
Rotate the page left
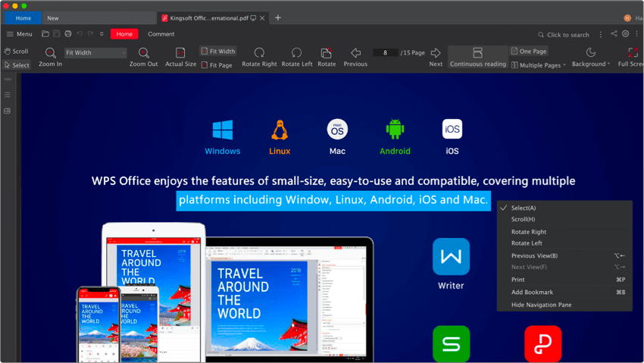(x=297, y=57)
